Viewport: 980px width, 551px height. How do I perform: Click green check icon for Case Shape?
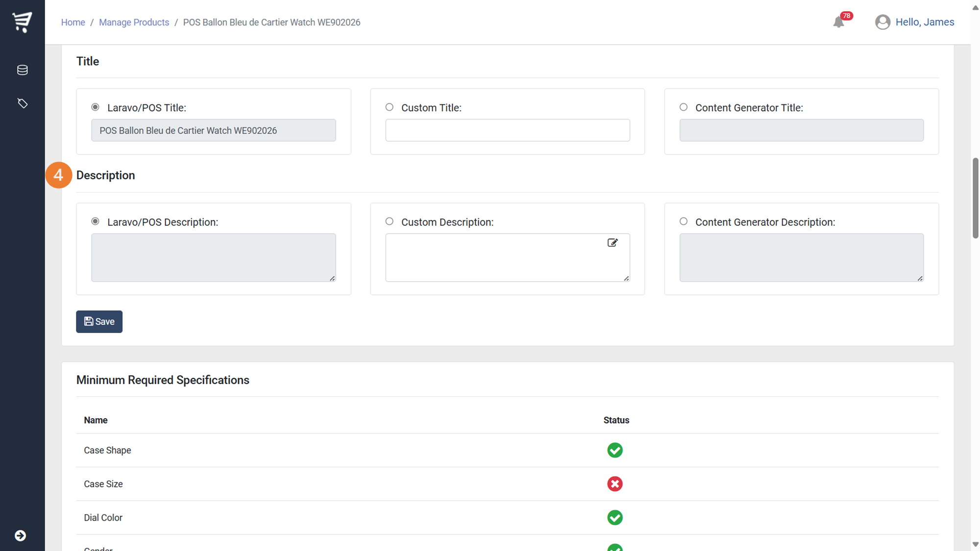(614, 450)
